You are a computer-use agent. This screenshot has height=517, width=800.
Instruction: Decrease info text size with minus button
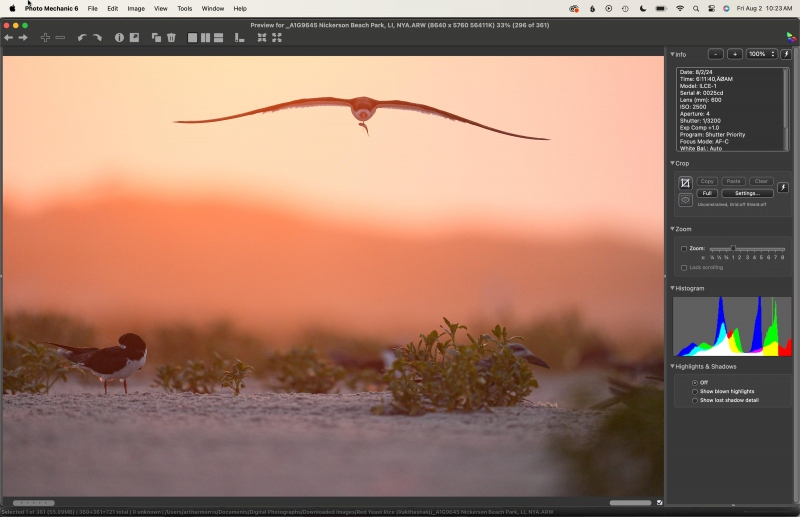coord(716,54)
